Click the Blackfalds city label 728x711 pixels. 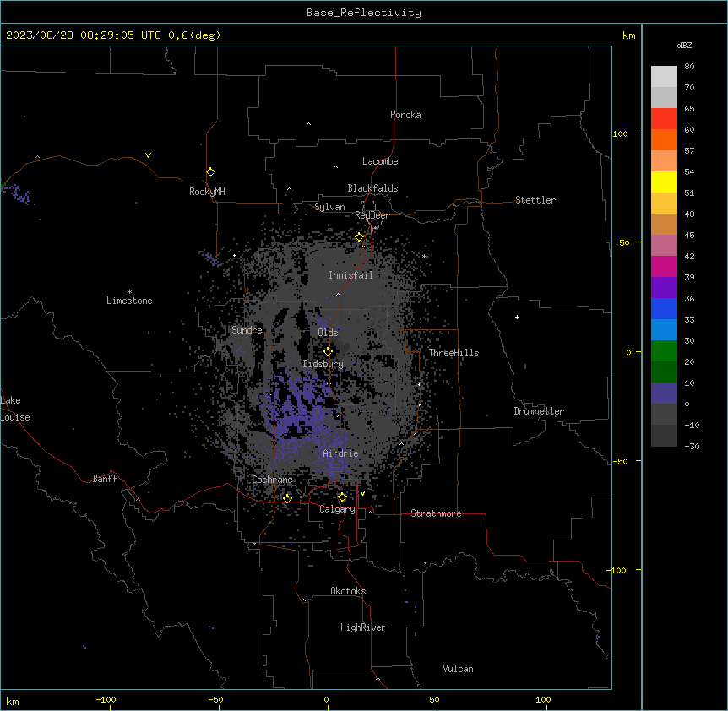(x=372, y=188)
